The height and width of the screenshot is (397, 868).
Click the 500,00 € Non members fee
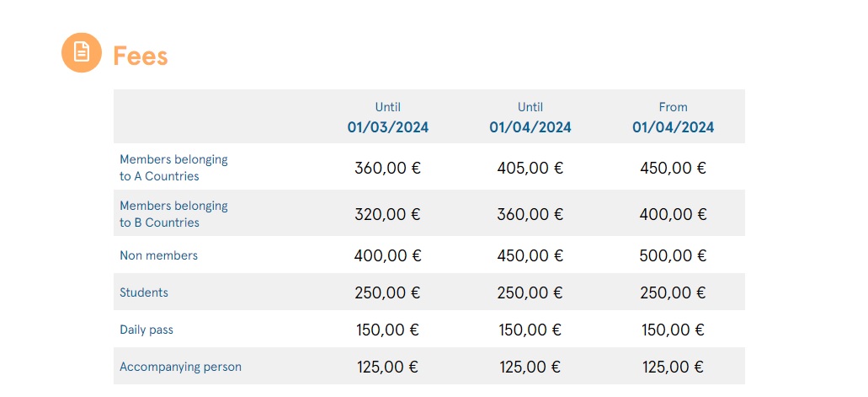pos(673,255)
